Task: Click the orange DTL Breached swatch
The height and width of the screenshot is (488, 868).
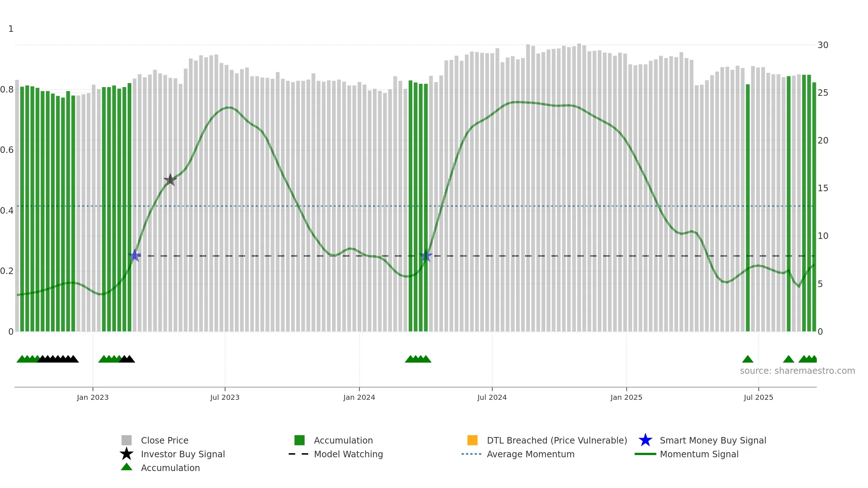Action: tap(472, 440)
